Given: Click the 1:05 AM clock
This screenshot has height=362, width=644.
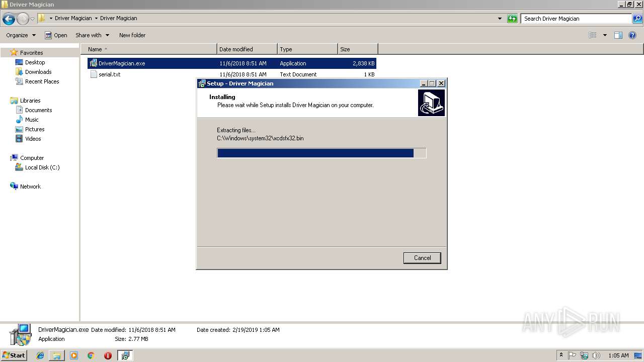Looking at the screenshot, I should 618,355.
